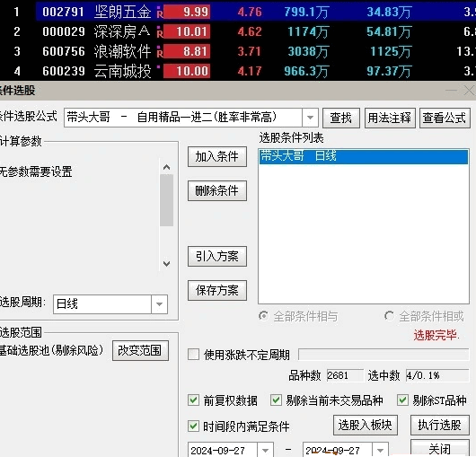Toggle 时间段内满足条件 checkbox

pyautogui.click(x=193, y=426)
